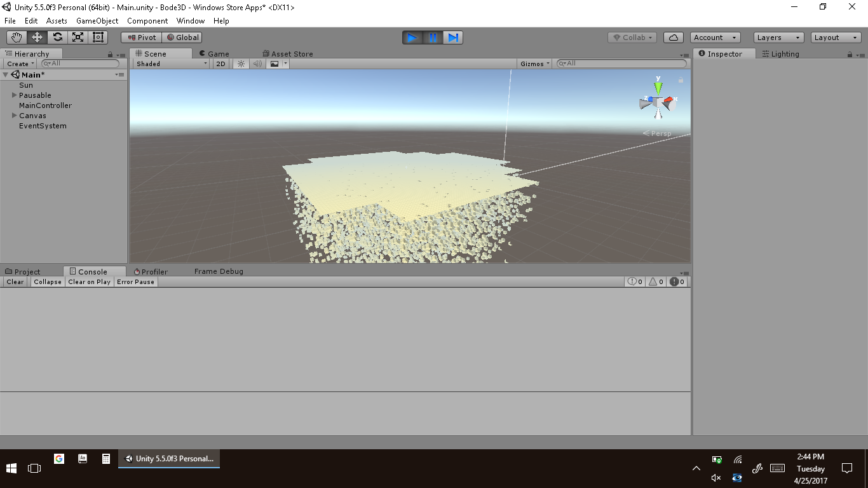Expand the Canvas object in Hierarchy

(x=15, y=116)
